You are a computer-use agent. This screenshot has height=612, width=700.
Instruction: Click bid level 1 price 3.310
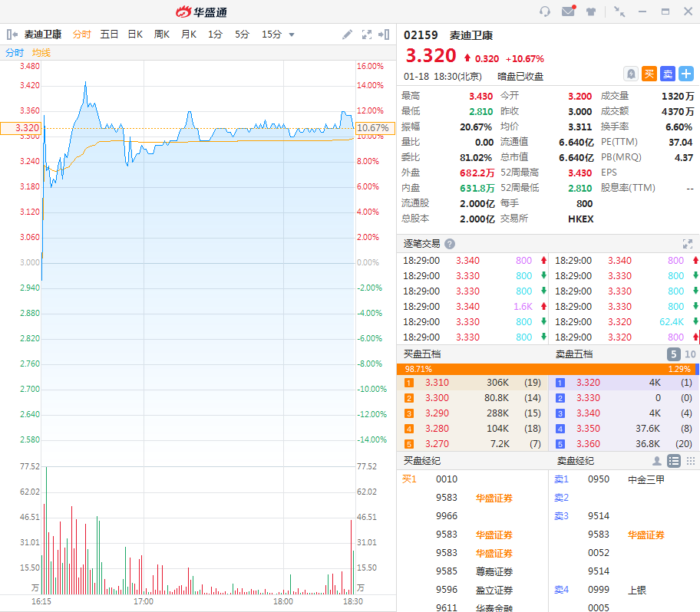437,383
